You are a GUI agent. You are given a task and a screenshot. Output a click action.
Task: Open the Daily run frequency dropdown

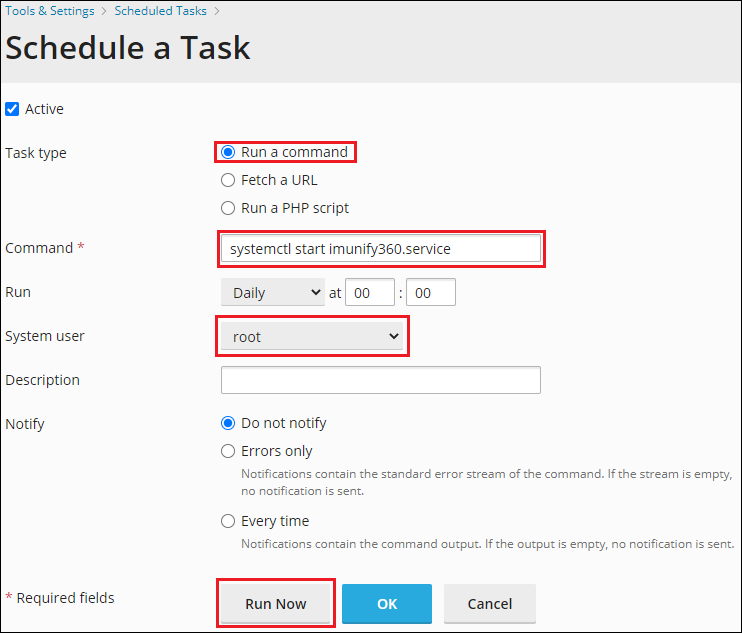[x=273, y=292]
